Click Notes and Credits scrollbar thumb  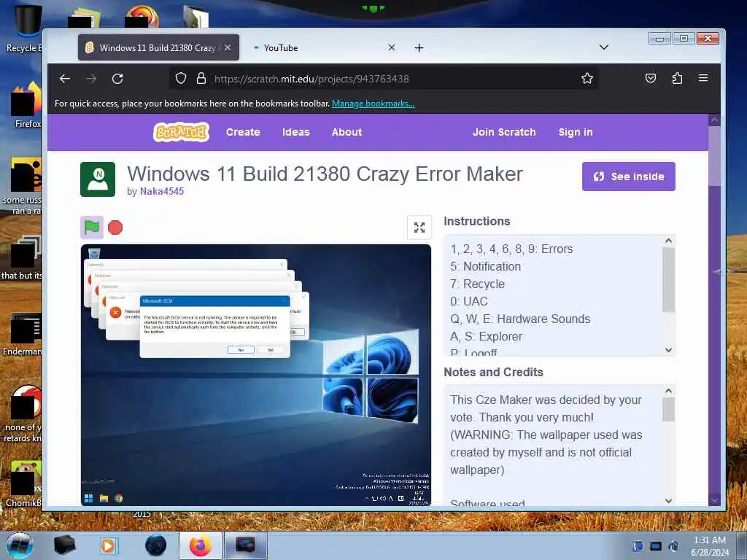click(x=668, y=410)
